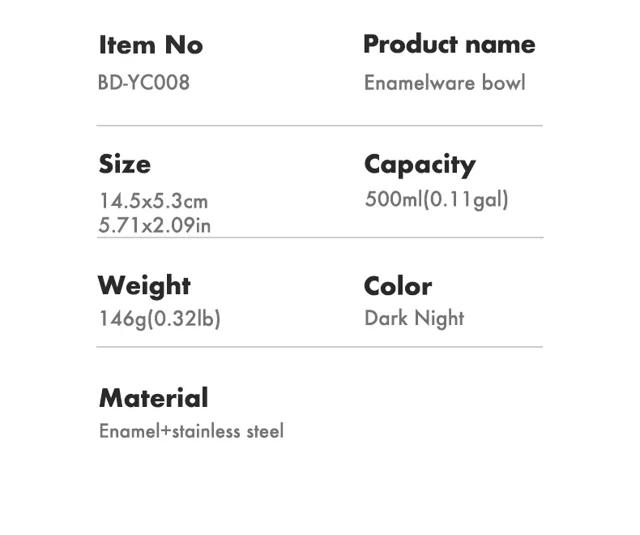Click the divider line below Weight row
The width and height of the screenshot is (640, 535).
(x=320, y=347)
